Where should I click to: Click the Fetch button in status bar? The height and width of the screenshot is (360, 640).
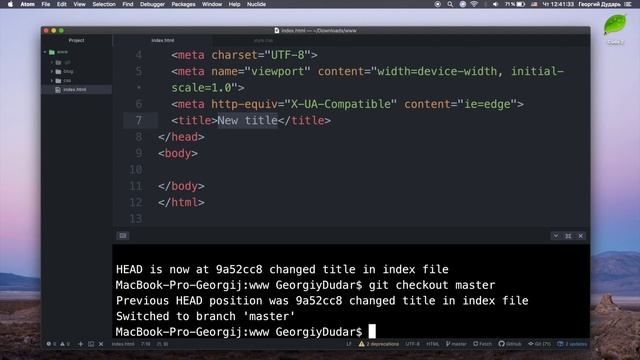[482, 344]
